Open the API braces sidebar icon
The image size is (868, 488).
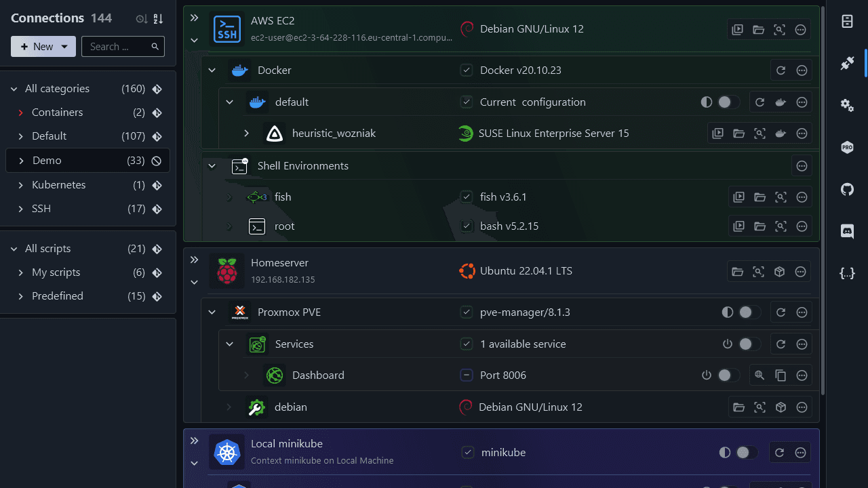pyautogui.click(x=847, y=274)
